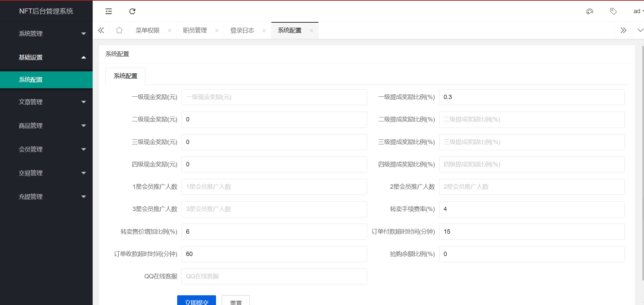Switch to the 职员管理 tab
The width and height of the screenshot is (644, 305).
coord(195,30)
